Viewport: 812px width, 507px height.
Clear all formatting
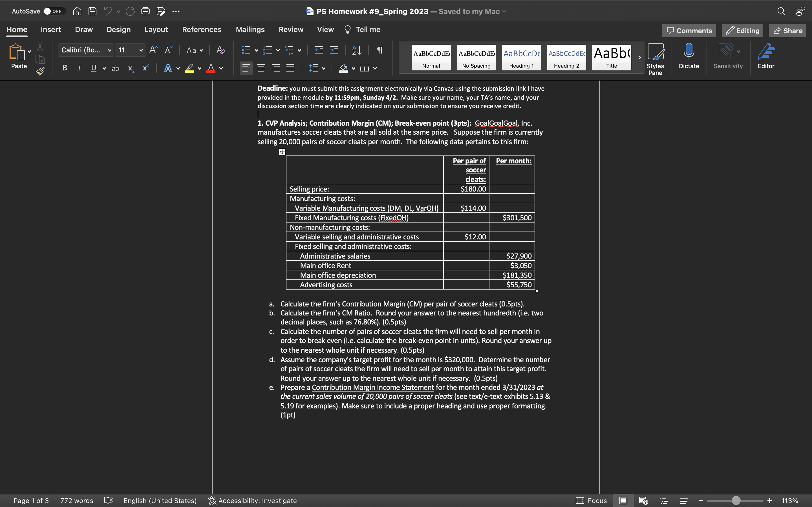point(220,50)
